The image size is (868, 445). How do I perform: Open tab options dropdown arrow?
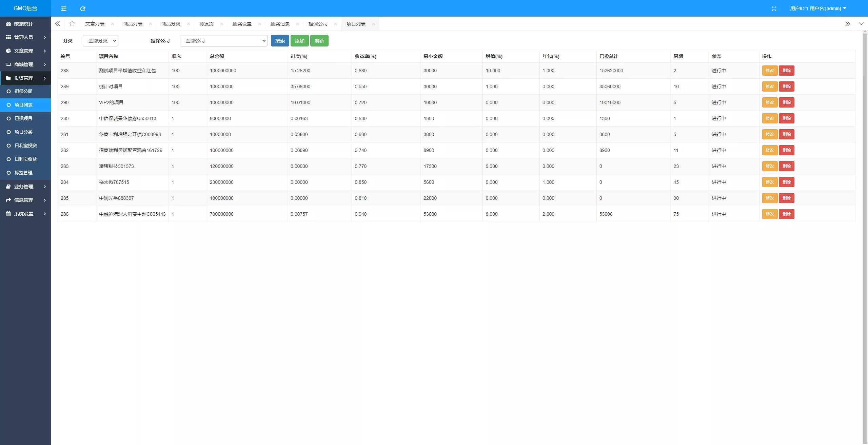[x=861, y=24]
